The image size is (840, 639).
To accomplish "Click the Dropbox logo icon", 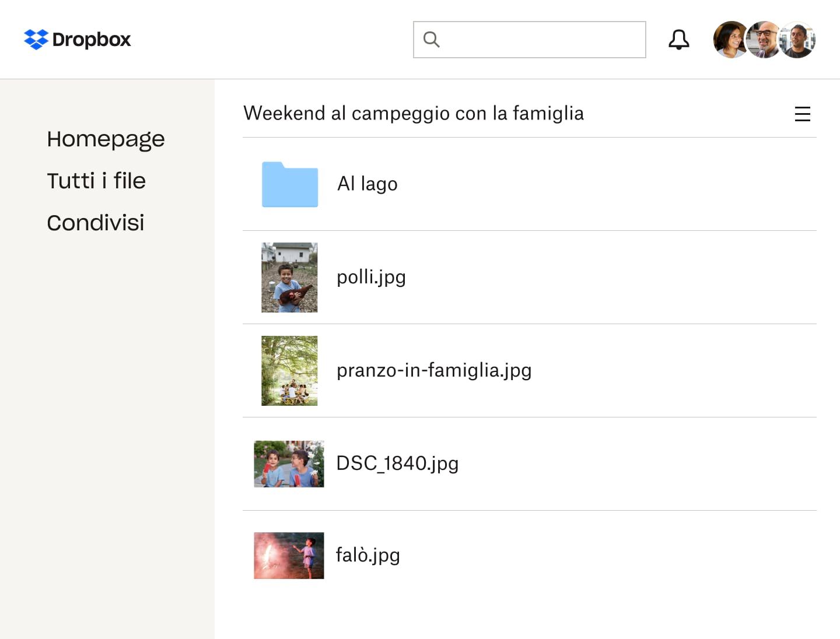I will [36, 39].
